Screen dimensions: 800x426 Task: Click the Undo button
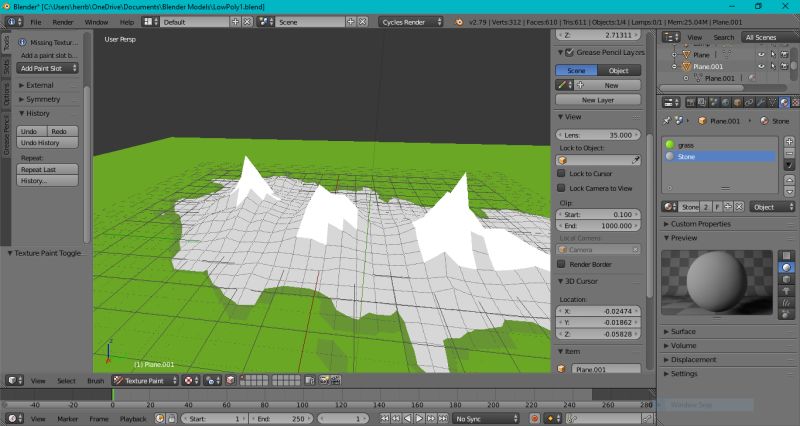(x=32, y=131)
